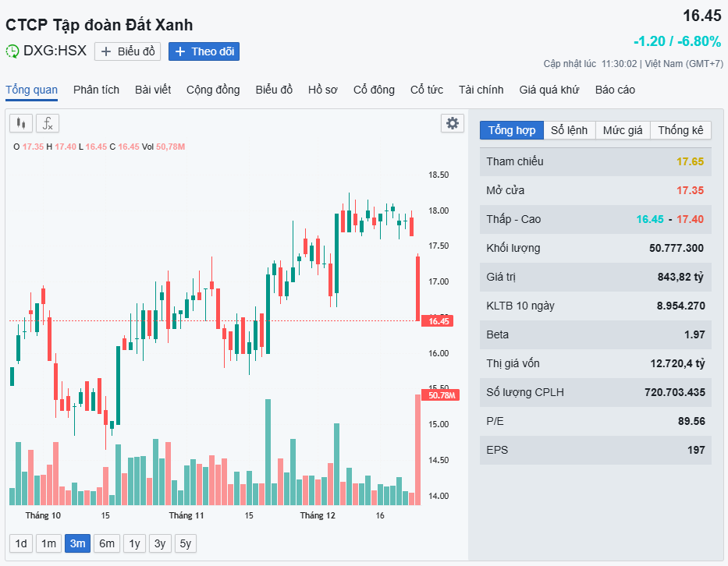728x566 pixels.
Task: Choose the 1y chart range
Action: pos(135,543)
